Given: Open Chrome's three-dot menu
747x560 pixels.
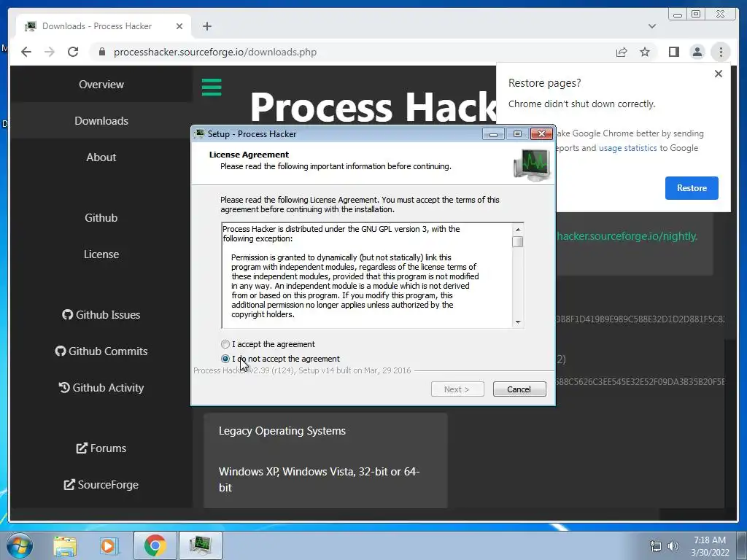Looking at the screenshot, I should 721,52.
